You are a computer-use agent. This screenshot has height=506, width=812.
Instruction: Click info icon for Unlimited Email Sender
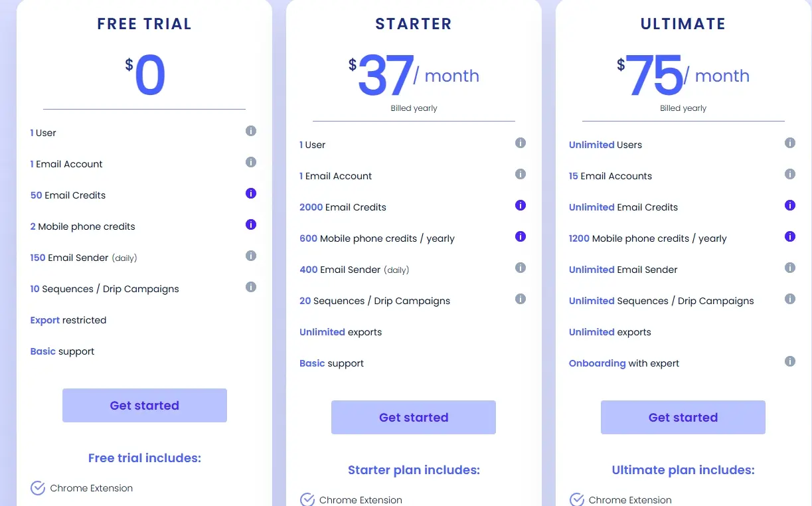[x=790, y=268]
